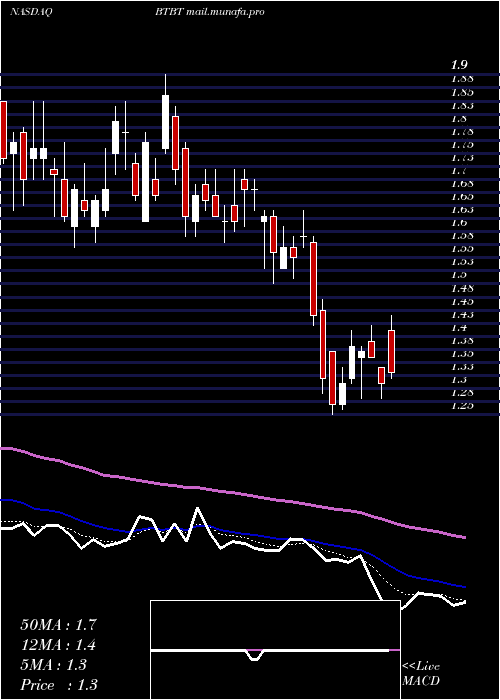Select the 1.65 price axis label
Screen dimensions: 500x700
[x=460, y=196]
